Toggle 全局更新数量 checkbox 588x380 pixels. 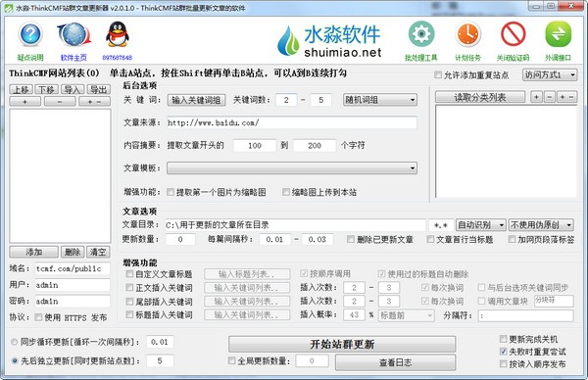coord(231,360)
